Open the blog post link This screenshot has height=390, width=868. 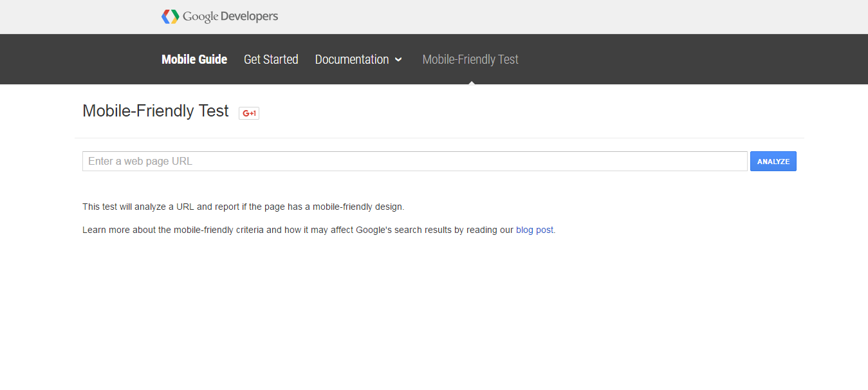click(x=535, y=230)
